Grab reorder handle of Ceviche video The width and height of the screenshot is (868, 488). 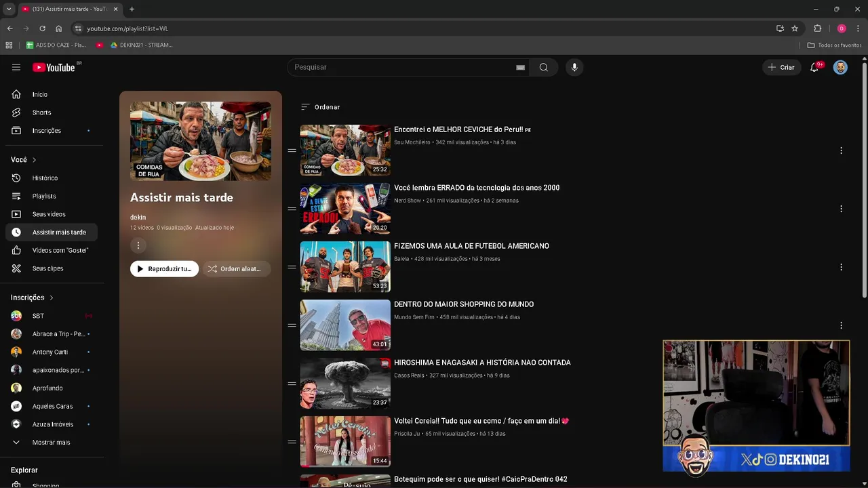[292, 150]
